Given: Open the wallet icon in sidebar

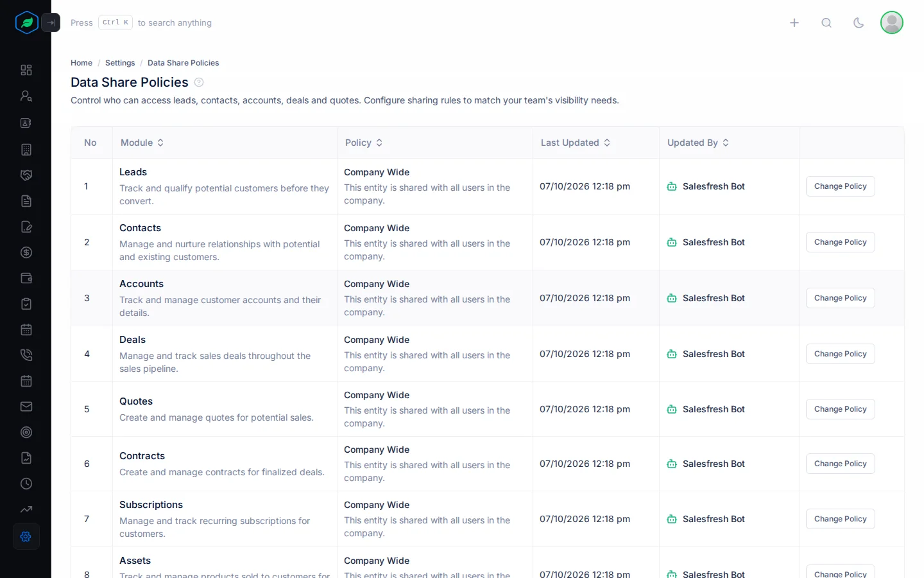Looking at the screenshot, I should [26, 278].
